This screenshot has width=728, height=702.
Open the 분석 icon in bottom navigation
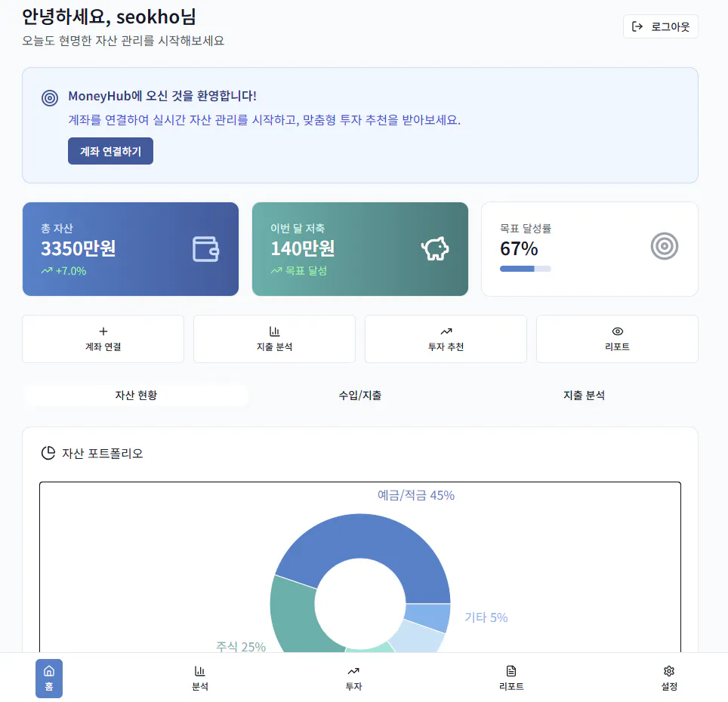click(x=200, y=678)
